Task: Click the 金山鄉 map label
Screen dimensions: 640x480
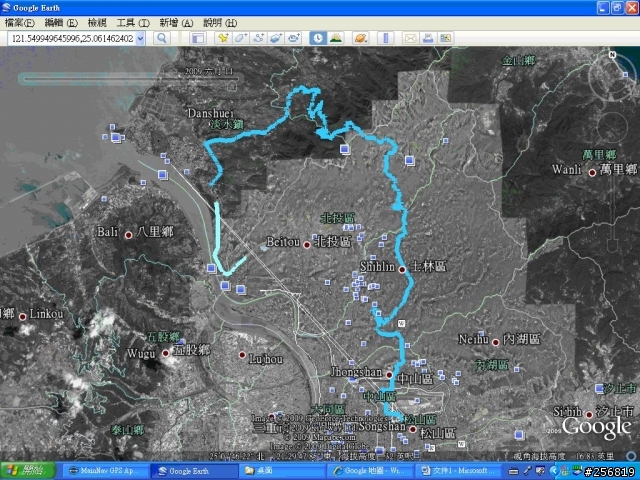Action: [x=518, y=60]
